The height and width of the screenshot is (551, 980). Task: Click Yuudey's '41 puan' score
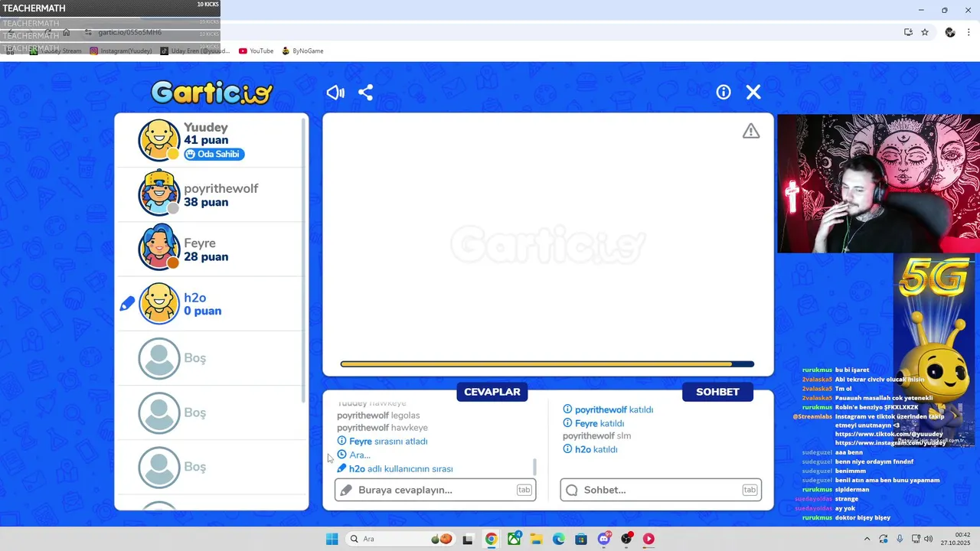pos(206,141)
